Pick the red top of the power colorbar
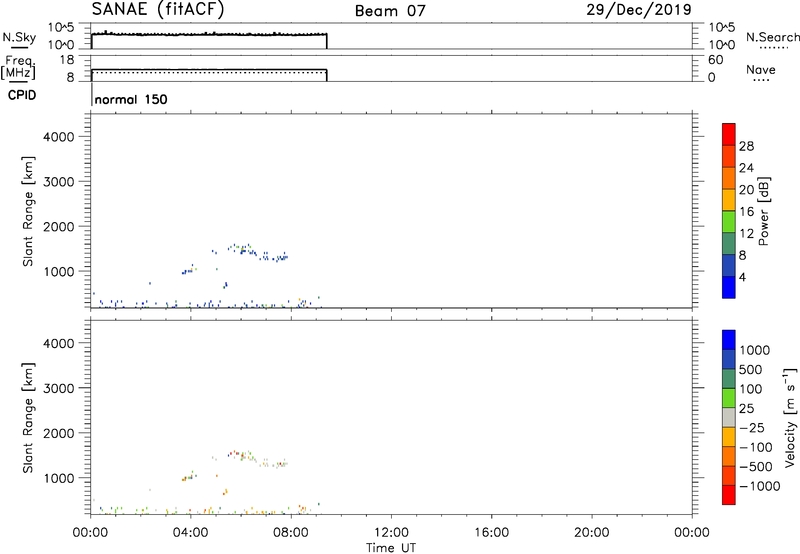 click(x=729, y=134)
